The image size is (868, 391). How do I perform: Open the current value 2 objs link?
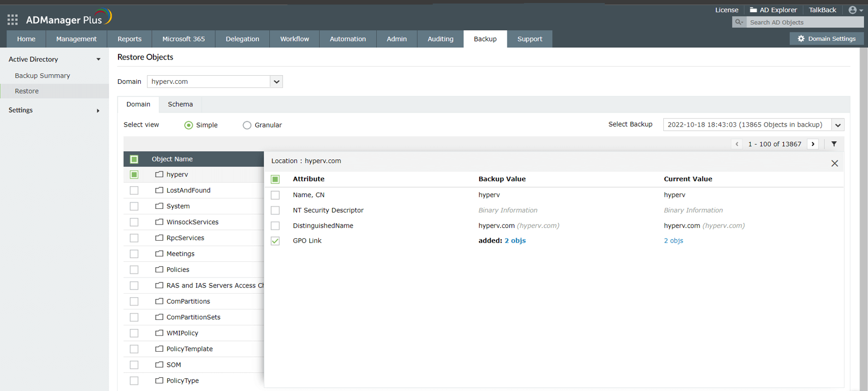(x=673, y=241)
